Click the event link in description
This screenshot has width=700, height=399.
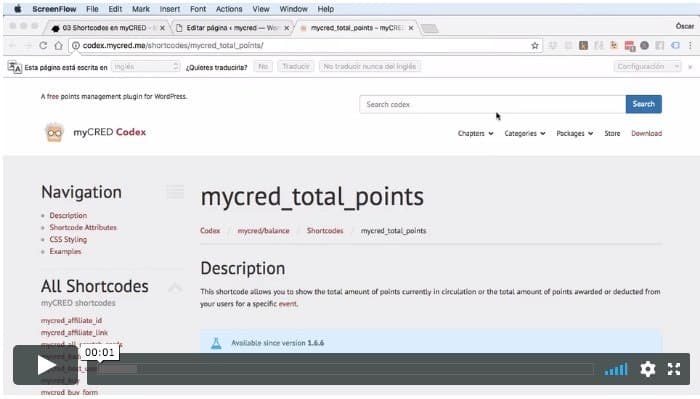click(x=288, y=304)
